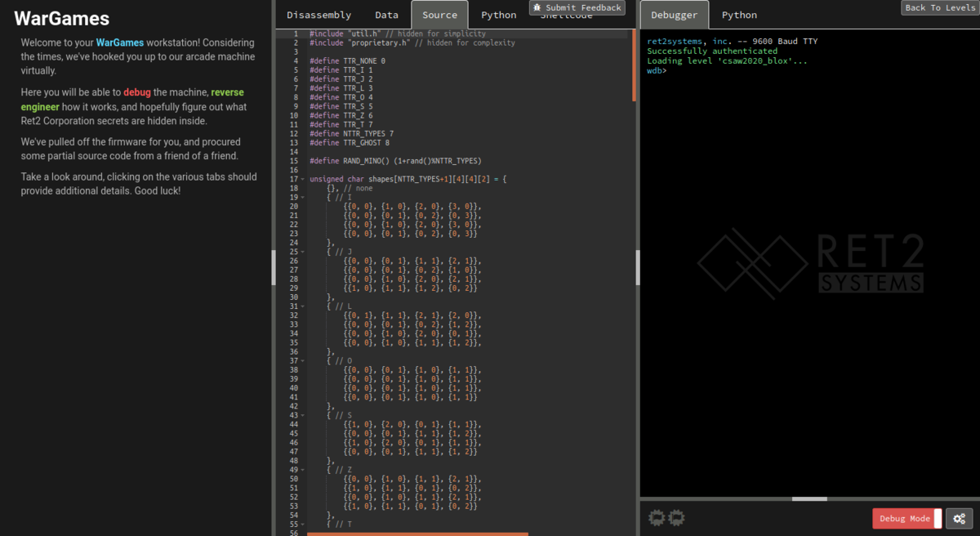Screen dimensions: 980x536
Task: Click the '#define NTTR_TYPES 7' line
Action: [x=351, y=133]
